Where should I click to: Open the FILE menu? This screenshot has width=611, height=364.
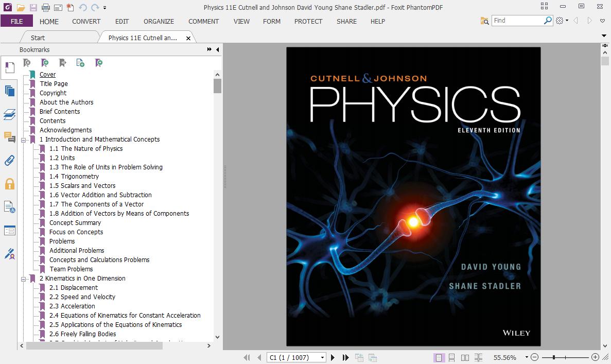(17, 21)
